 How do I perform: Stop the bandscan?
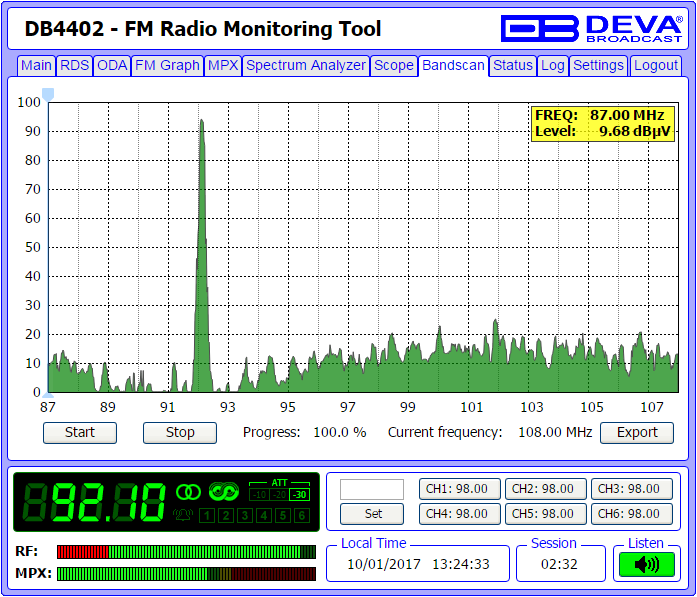180,433
